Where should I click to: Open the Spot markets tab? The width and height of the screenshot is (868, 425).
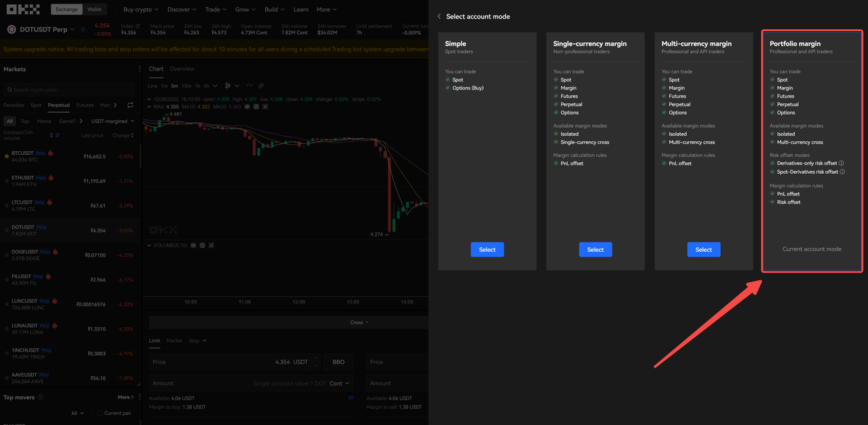pyautogui.click(x=36, y=105)
